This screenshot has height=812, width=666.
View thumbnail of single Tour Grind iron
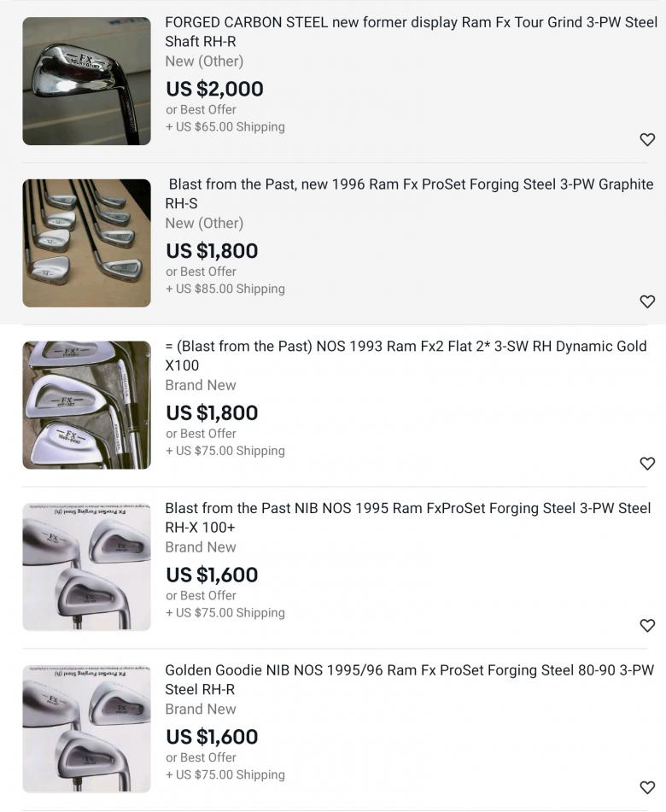[x=86, y=81]
